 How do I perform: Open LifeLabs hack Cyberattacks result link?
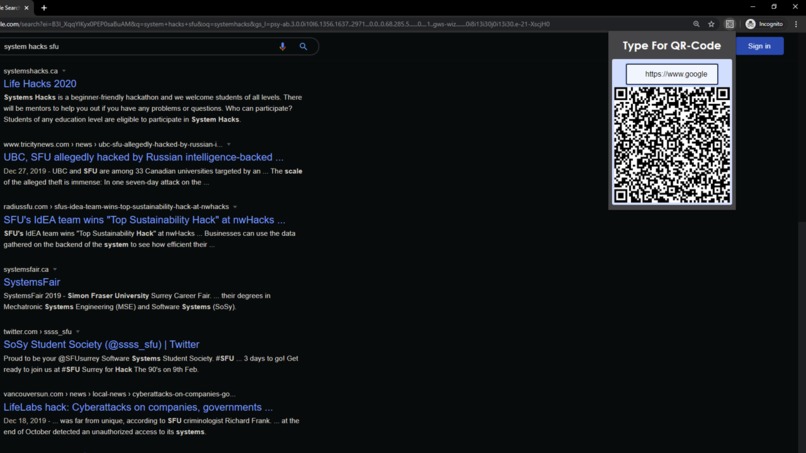tap(138, 407)
